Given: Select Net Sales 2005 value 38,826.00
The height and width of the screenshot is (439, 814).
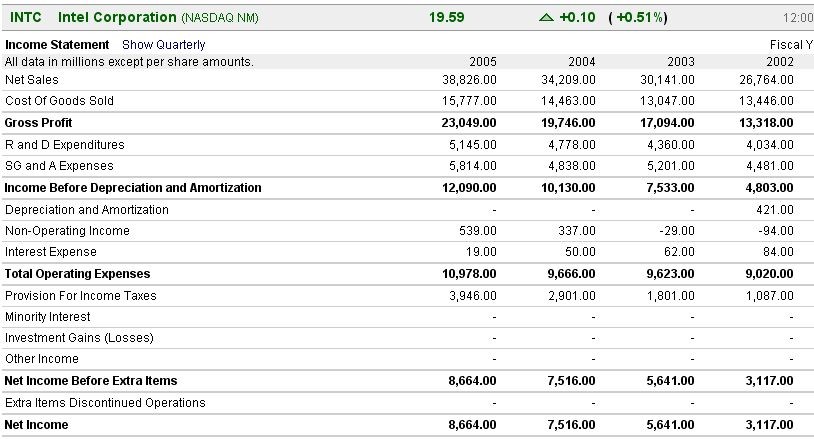Looking at the screenshot, I should (469, 80).
